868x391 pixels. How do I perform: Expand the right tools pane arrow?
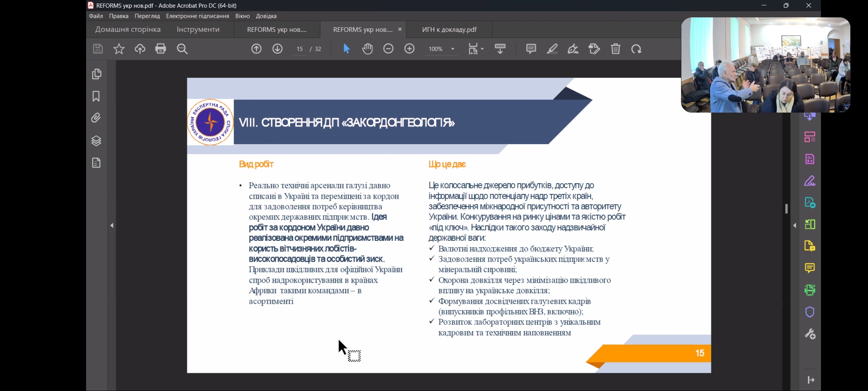(795, 226)
